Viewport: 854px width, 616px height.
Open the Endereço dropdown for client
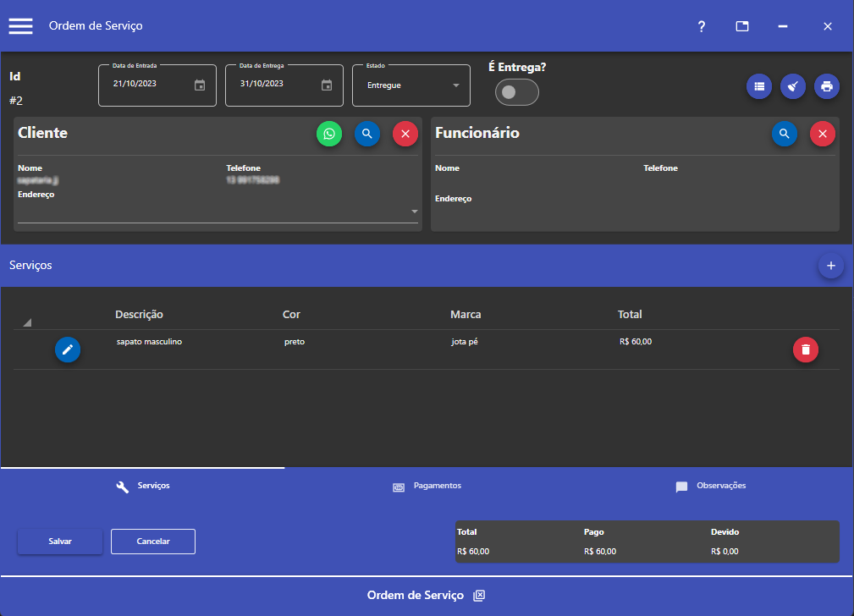pos(415,212)
